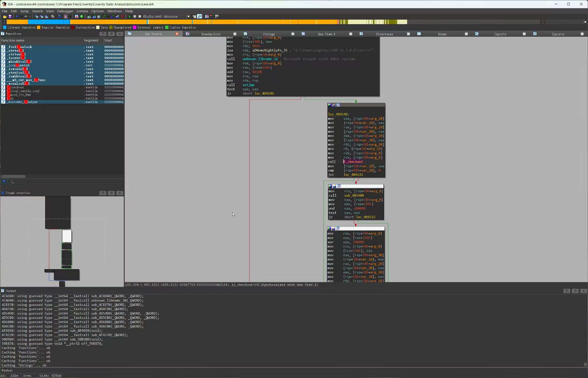Screen dimensions: 588x378
Task: Jump forward with the right arrow
Action: pyautogui.click(x=26, y=16)
